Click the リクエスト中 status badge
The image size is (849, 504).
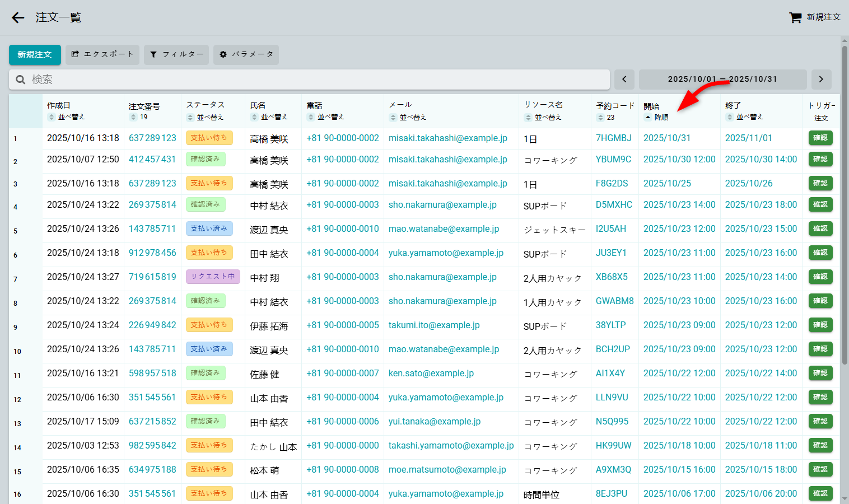pos(213,277)
